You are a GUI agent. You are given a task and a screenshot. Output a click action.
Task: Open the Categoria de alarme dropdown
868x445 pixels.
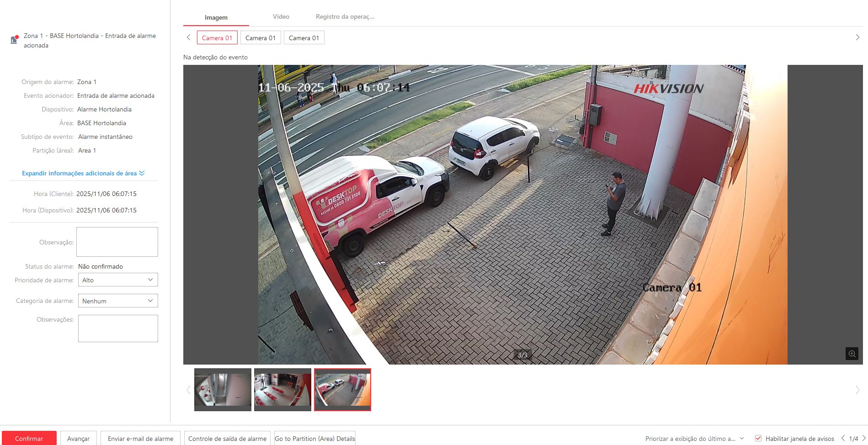(x=118, y=301)
